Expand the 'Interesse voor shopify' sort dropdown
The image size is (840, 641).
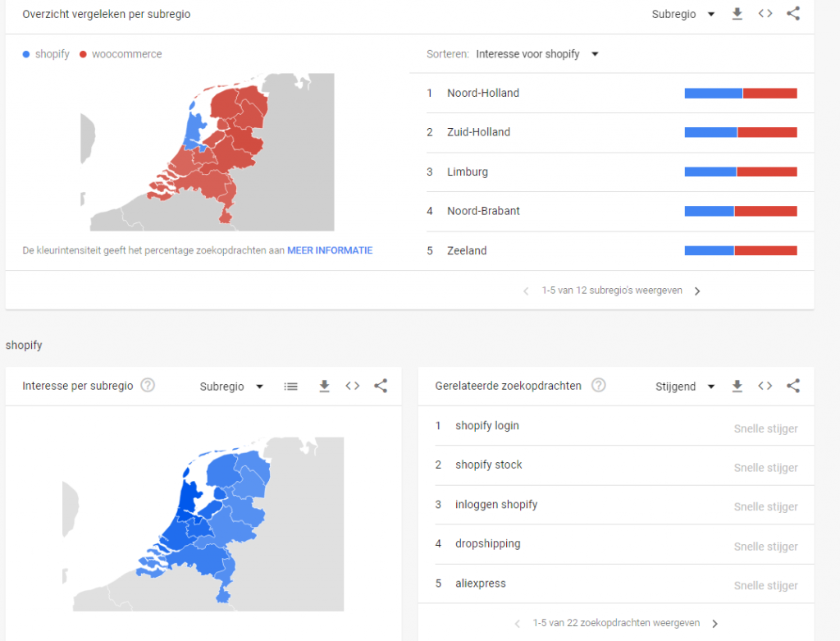537,54
